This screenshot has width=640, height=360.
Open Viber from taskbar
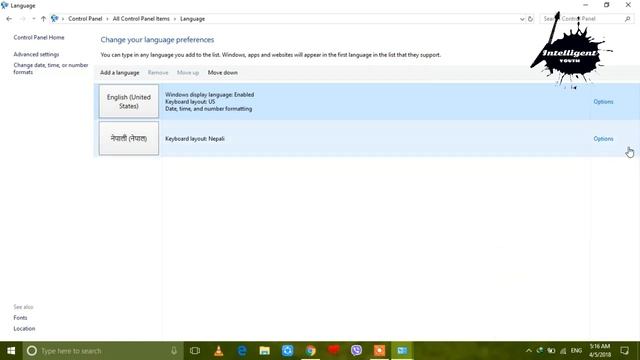pos(356,351)
